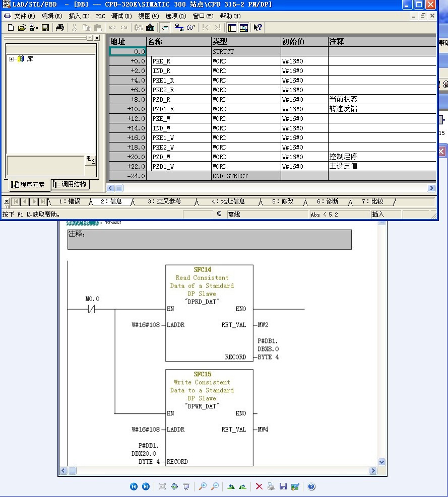448x497 pixels.
Task: Click the Redo arrow icon
Action: 124,28
